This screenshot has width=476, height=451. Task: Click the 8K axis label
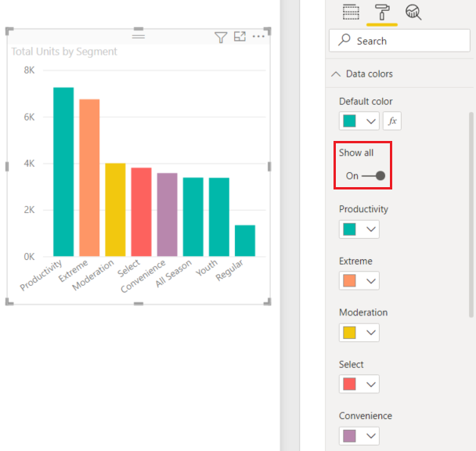29,70
